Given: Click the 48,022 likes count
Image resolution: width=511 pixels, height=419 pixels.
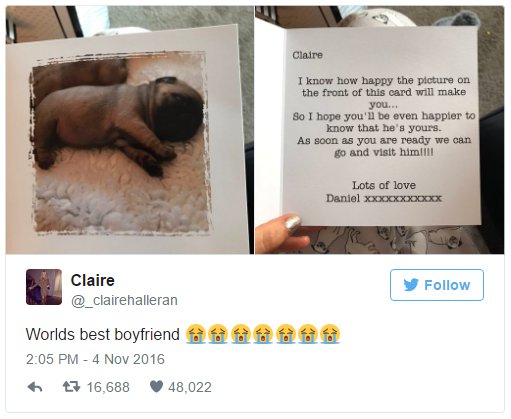Looking at the screenshot, I should coord(190,387).
